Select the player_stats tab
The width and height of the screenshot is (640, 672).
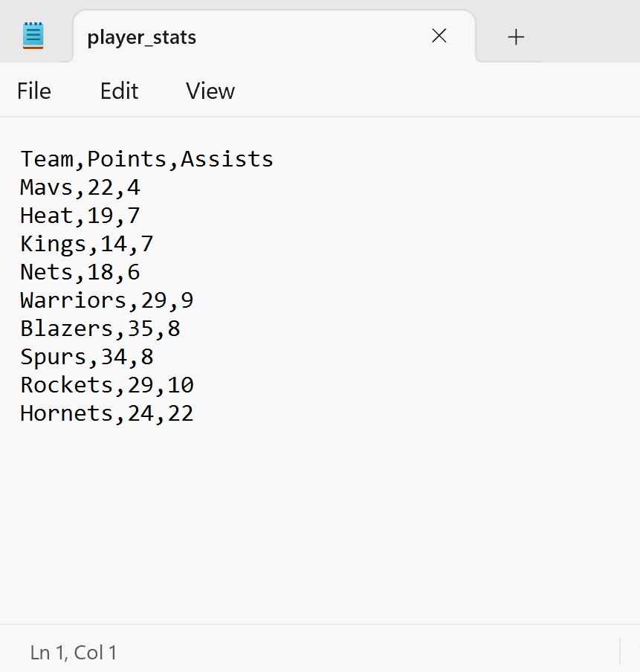coord(274,37)
